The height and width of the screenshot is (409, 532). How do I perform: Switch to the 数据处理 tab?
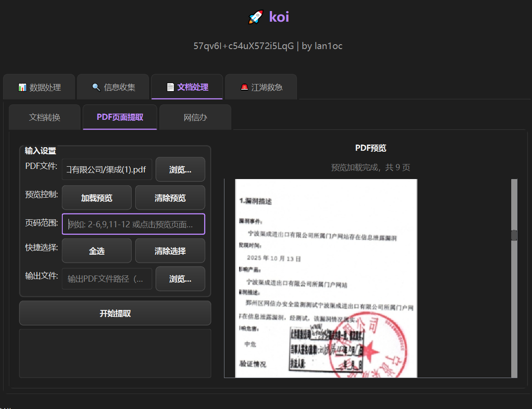39,87
